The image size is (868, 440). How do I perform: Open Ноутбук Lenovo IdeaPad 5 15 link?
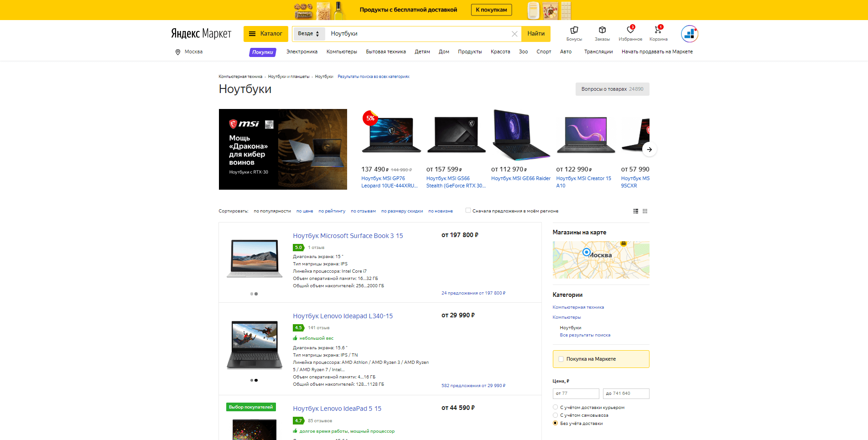(337, 409)
